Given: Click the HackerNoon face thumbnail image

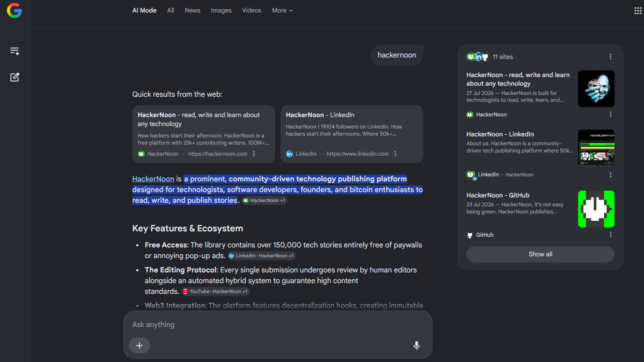Looking at the screenshot, I should coord(596,89).
